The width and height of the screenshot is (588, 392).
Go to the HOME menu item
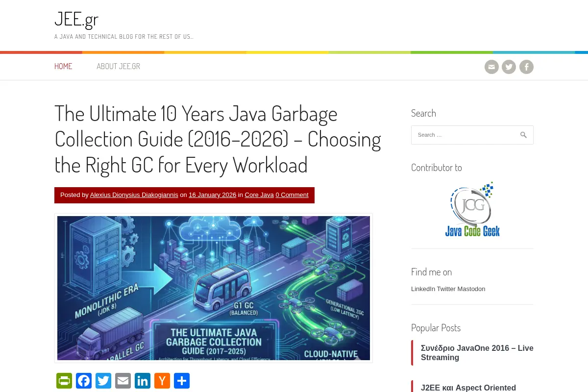coord(63,67)
